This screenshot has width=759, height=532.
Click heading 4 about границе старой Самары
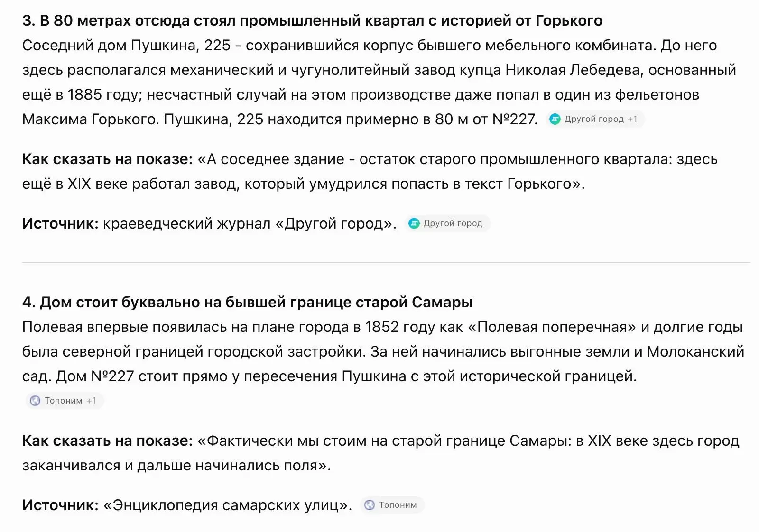[x=247, y=302]
